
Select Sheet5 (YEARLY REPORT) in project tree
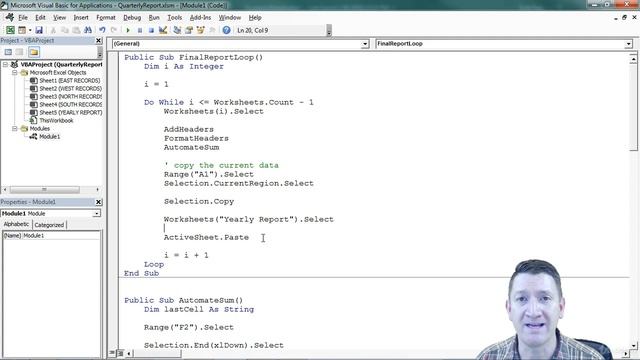(x=71, y=113)
